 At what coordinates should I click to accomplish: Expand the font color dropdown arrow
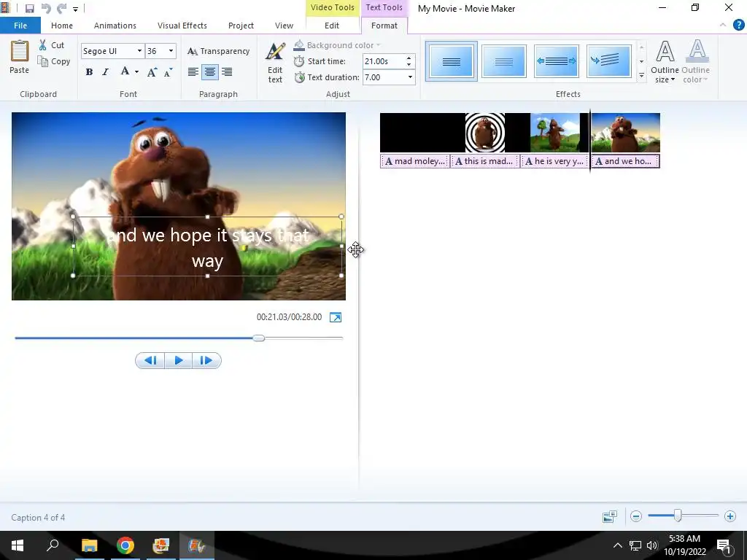[136, 72]
